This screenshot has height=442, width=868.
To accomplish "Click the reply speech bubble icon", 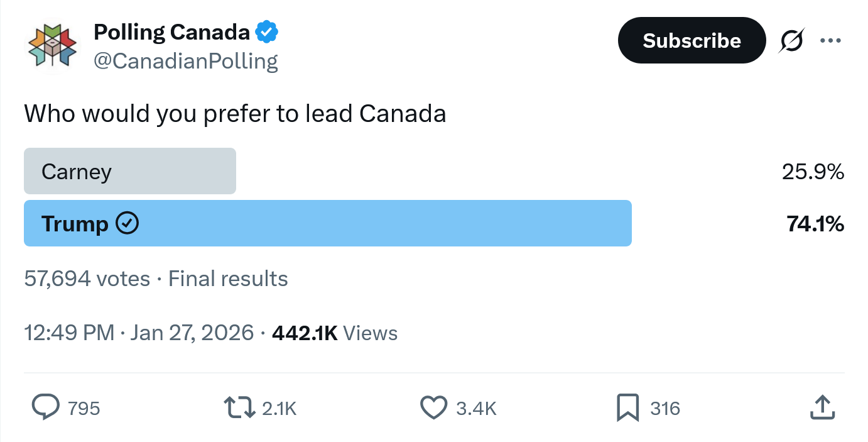I will click(x=45, y=407).
